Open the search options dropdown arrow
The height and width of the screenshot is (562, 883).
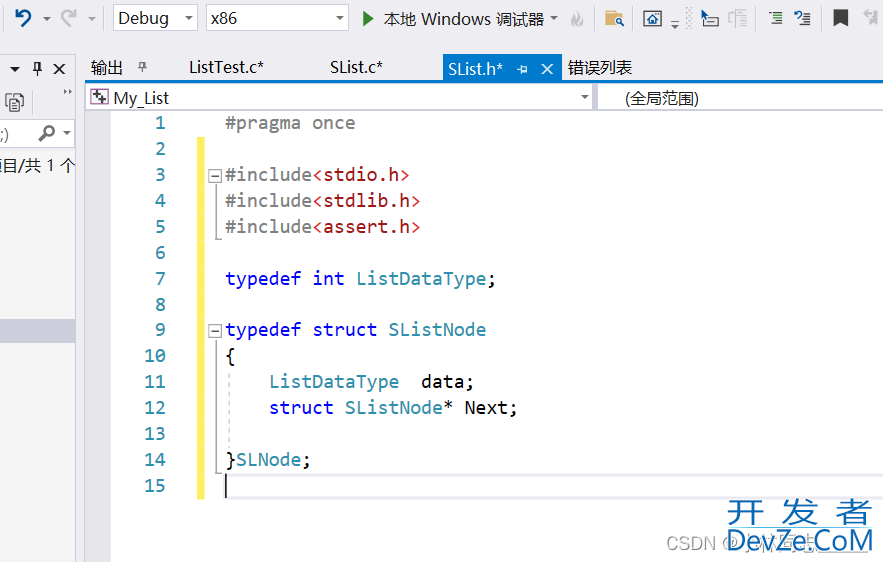coord(67,133)
